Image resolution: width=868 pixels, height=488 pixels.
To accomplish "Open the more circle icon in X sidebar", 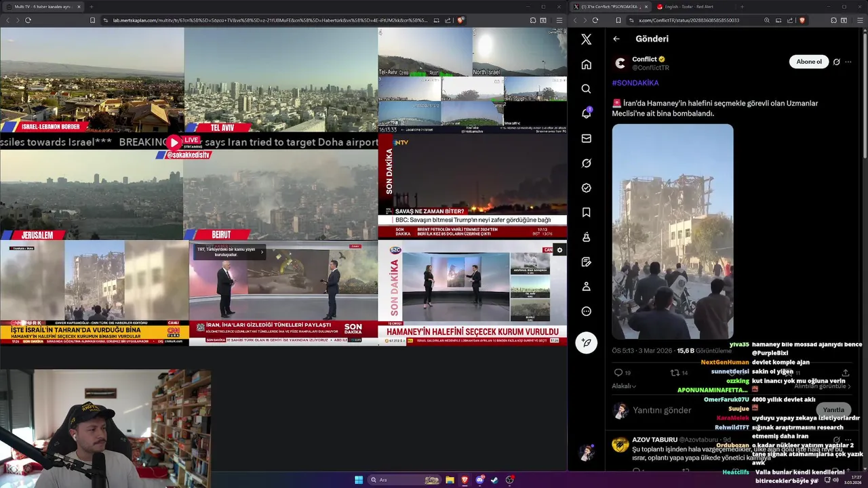I will pos(586,311).
